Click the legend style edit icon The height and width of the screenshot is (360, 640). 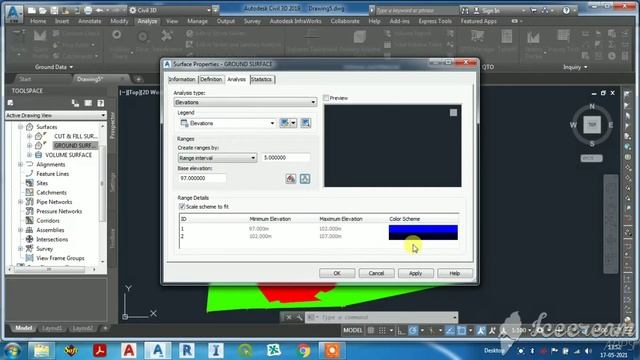pyautogui.click(x=284, y=123)
